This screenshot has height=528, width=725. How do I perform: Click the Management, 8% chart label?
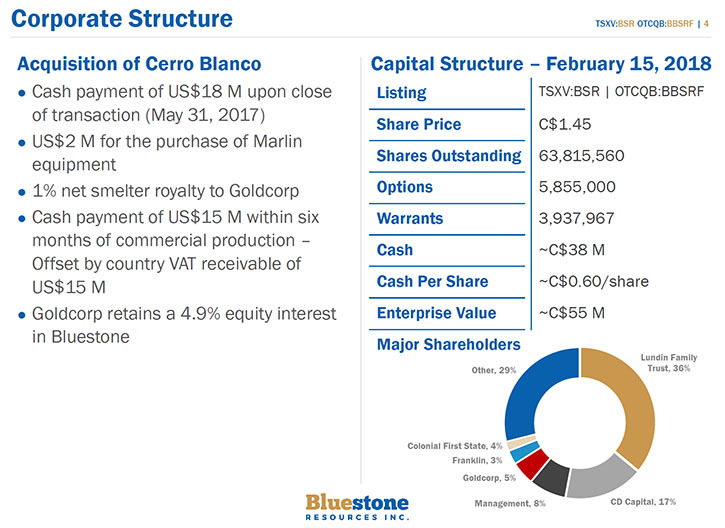click(x=510, y=503)
